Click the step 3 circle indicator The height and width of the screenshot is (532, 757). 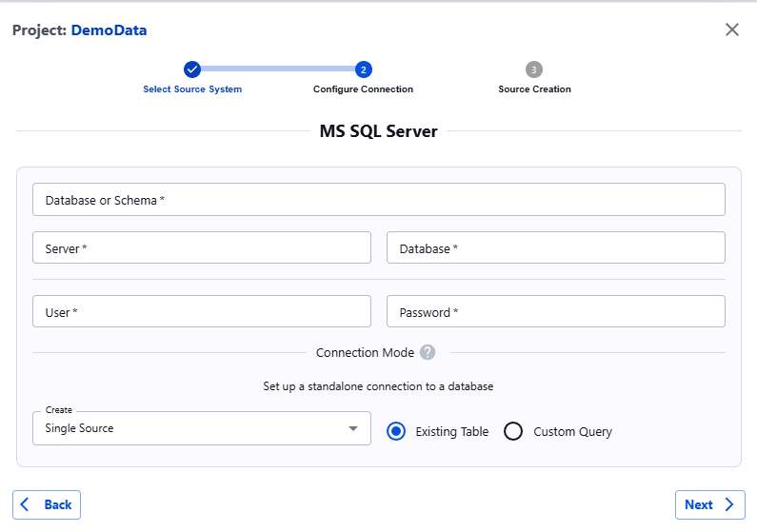pos(534,69)
